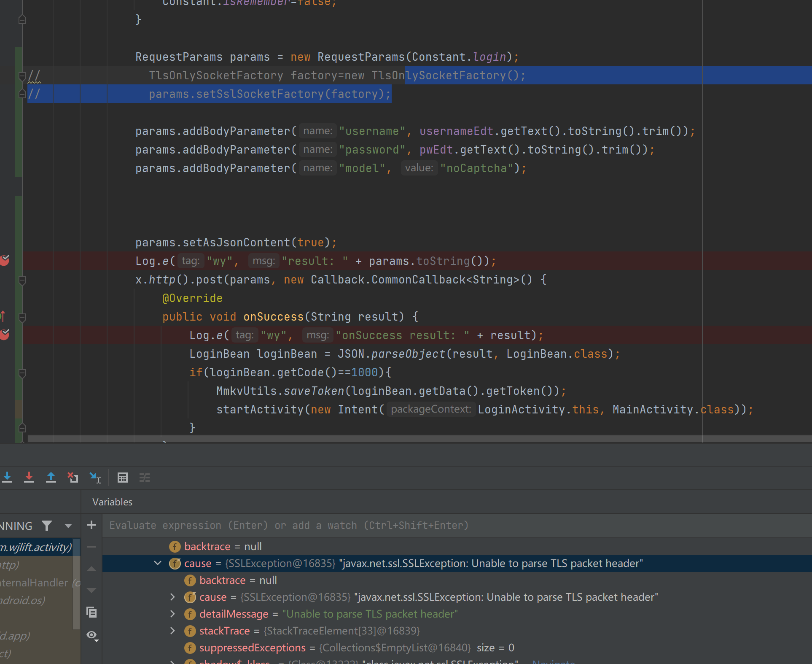Click the Force Step Into red arrow icon
The height and width of the screenshot is (664, 812).
point(29,477)
